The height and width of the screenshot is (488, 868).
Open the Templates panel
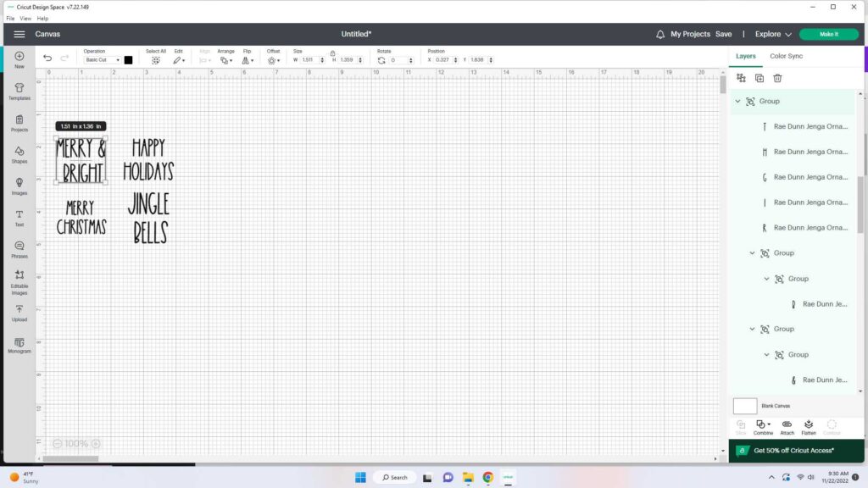click(19, 91)
